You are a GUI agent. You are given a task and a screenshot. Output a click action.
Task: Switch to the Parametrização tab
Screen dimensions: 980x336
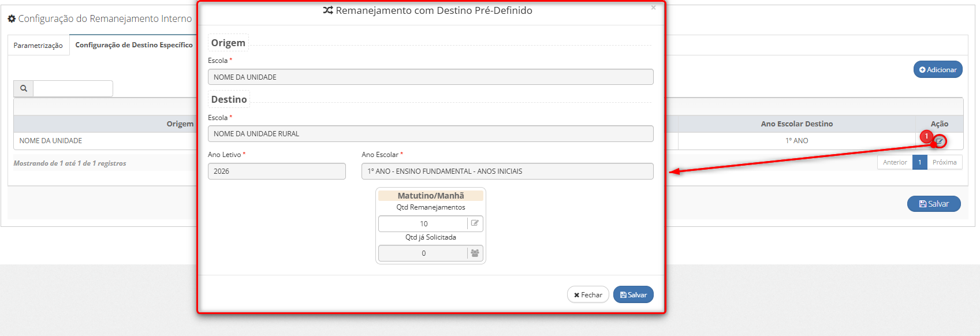point(38,45)
